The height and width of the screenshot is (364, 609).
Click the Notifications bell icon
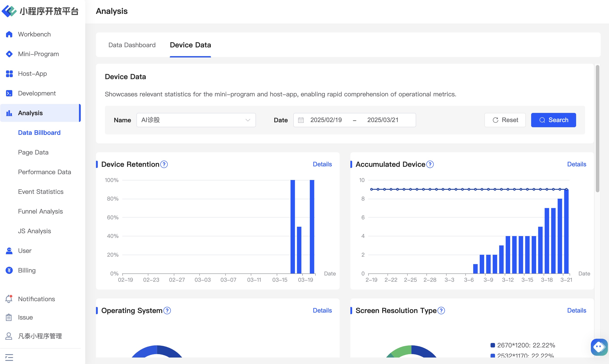pyautogui.click(x=9, y=299)
